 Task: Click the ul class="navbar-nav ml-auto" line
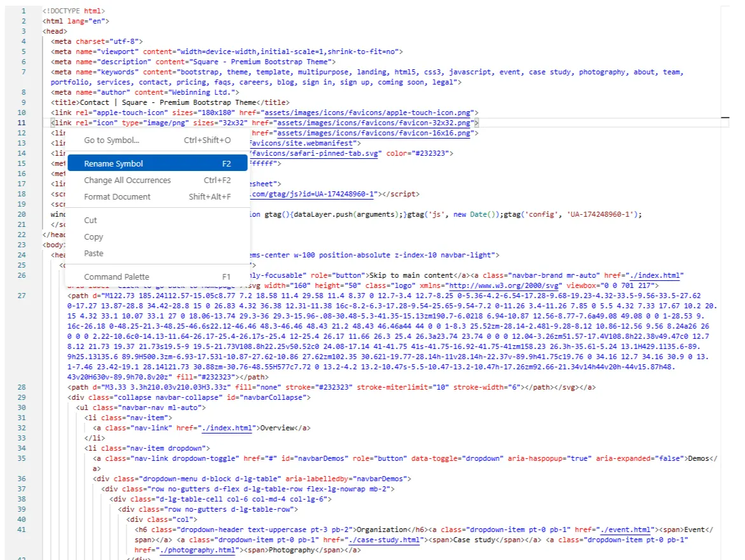(x=141, y=407)
